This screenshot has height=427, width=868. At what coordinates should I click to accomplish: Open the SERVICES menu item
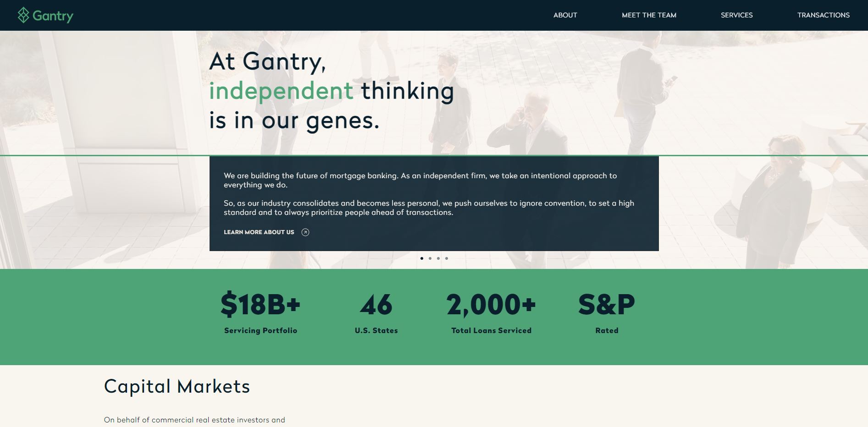(x=736, y=15)
